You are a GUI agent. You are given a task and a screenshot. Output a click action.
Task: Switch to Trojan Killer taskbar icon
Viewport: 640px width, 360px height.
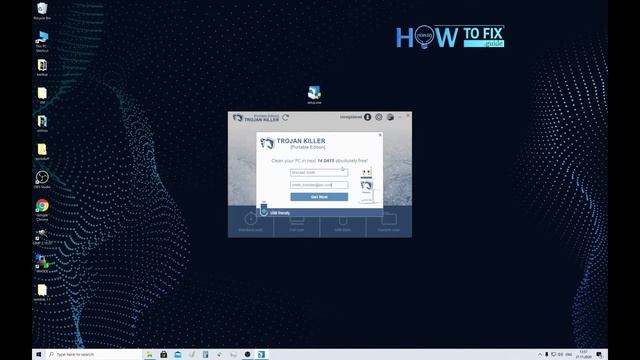coord(261,354)
